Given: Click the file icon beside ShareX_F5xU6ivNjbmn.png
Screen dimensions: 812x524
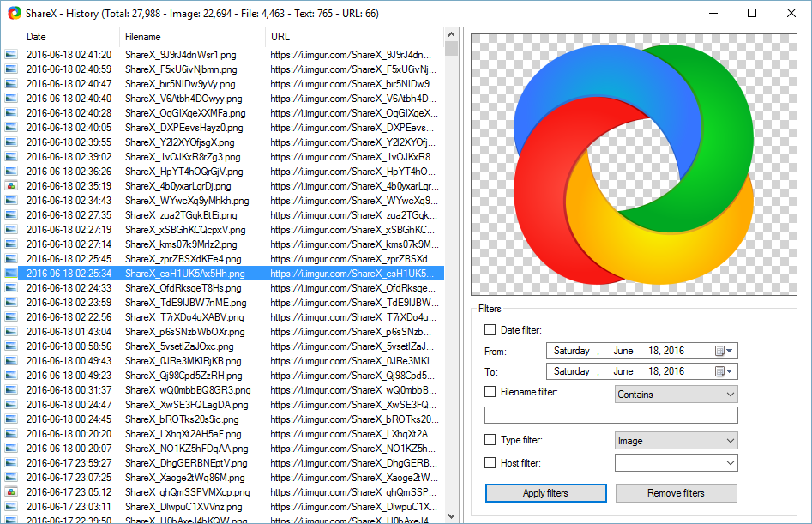Looking at the screenshot, I should pos(11,69).
